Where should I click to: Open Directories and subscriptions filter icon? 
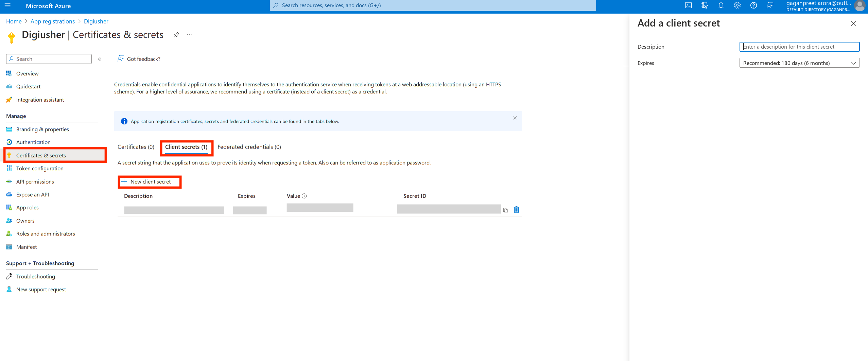tap(705, 5)
